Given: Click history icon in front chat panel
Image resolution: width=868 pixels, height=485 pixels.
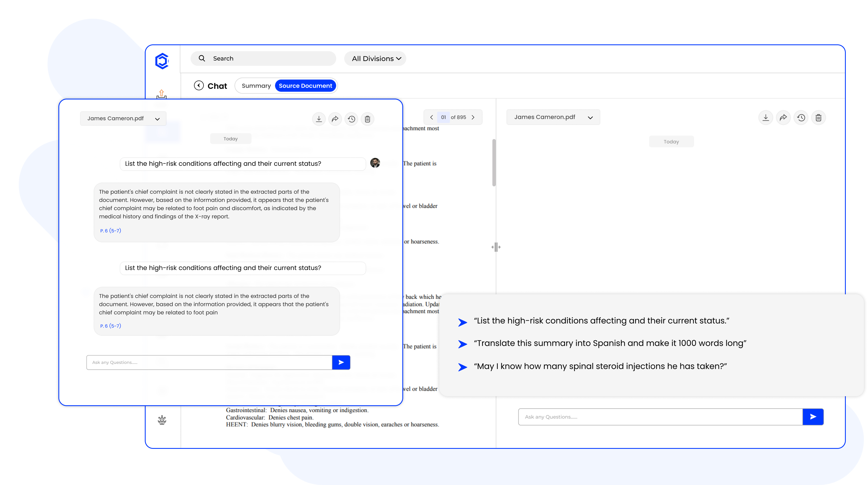Looking at the screenshot, I should (351, 119).
